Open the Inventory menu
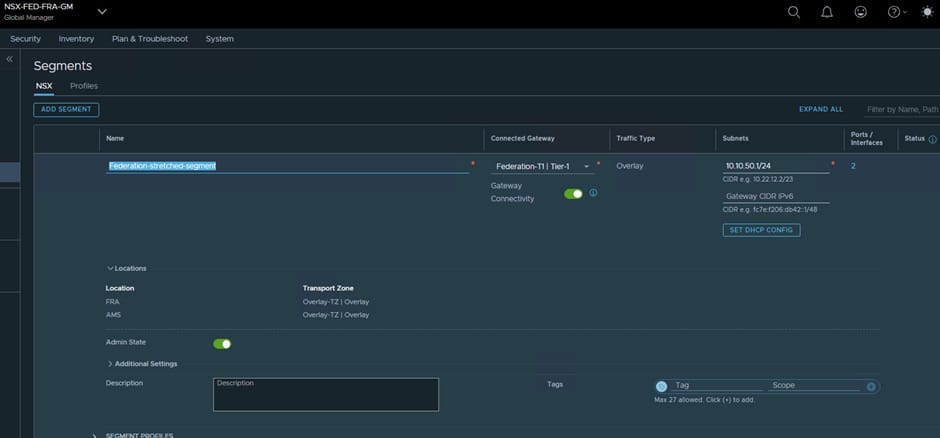 pos(76,38)
